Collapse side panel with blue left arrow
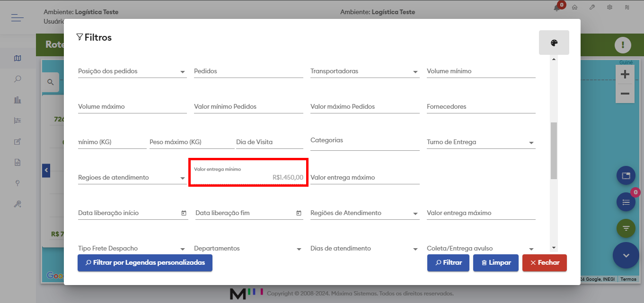The width and height of the screenshot is (644, 303). [x=46, y=170]
